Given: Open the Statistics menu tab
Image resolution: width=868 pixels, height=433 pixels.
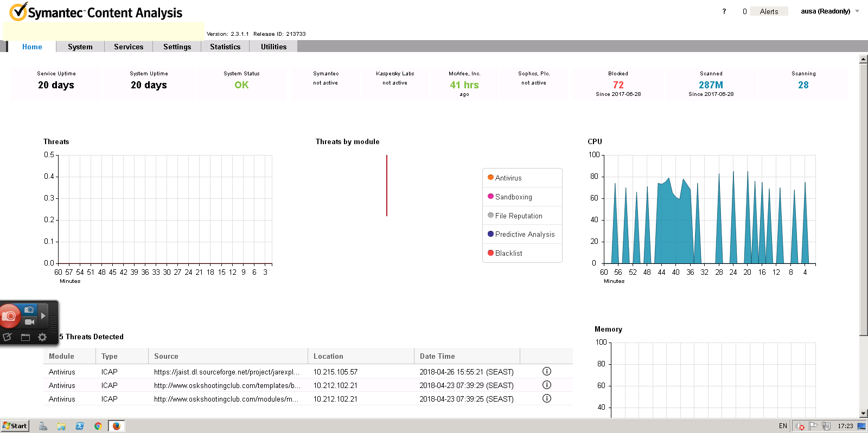Looking at the screenshot, I should [x=225, y=47].
